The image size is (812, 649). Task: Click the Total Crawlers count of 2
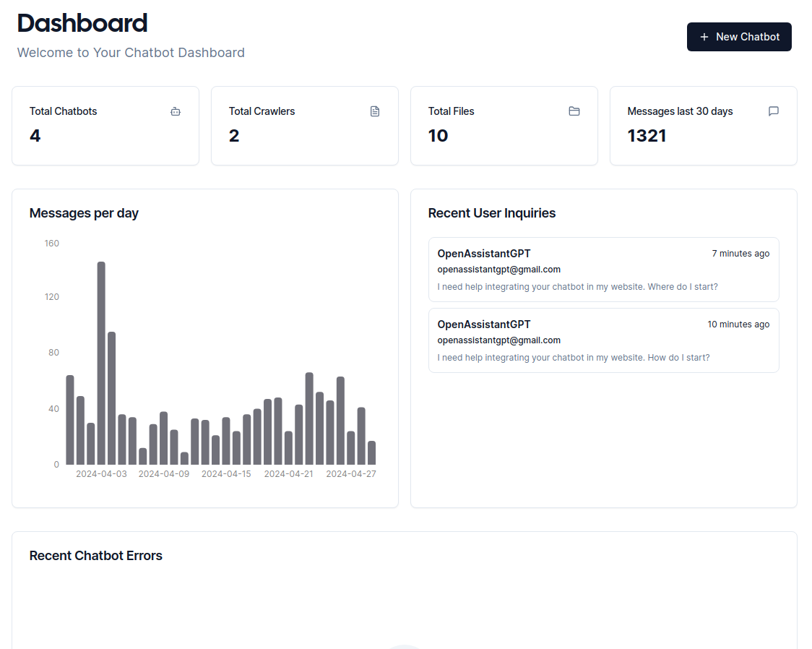(234, 136)
